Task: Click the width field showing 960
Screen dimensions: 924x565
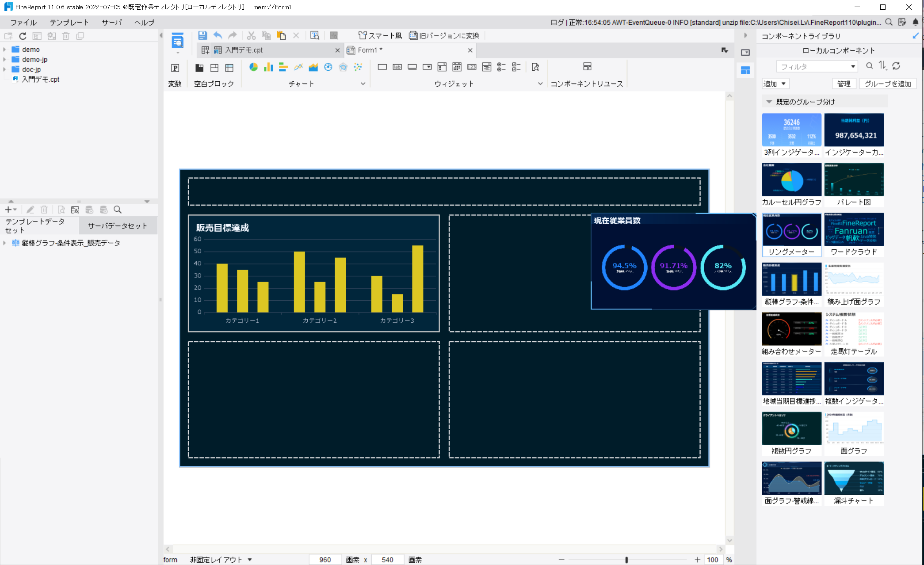Action: [325, 559]
